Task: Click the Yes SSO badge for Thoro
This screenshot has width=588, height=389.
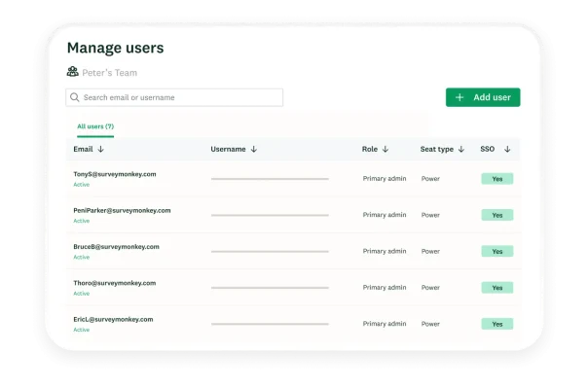Action: pyautogui.click(x=496, y=288)
